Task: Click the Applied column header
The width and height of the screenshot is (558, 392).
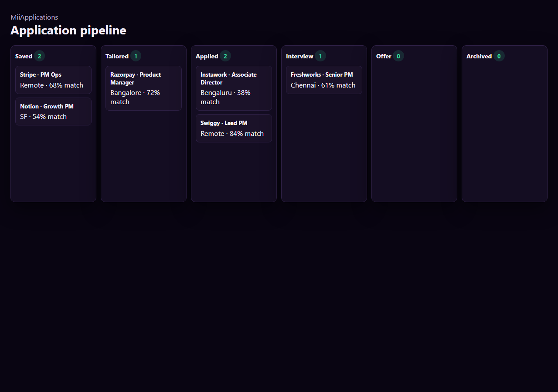Action: point(207,56)
